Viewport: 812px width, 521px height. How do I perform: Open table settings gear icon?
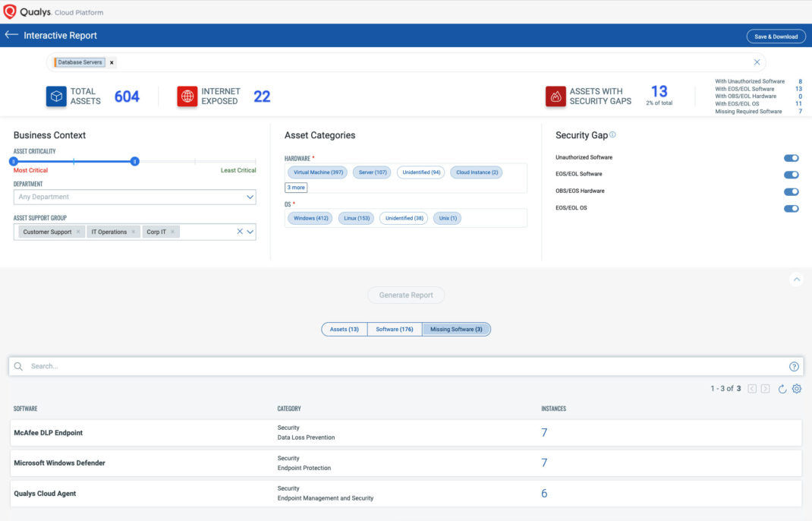coord(797,389)
